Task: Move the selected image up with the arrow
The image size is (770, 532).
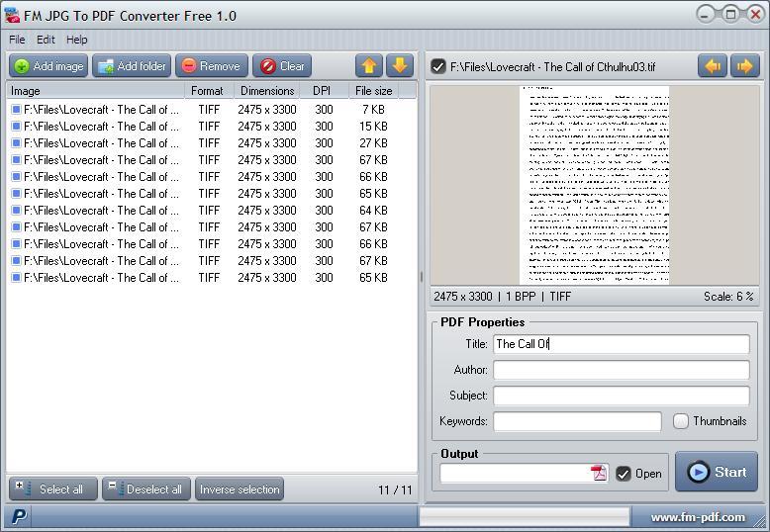Action: tap(369, 66)
